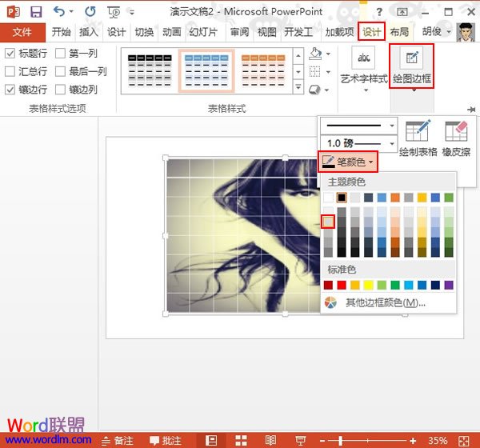Screen dimensions: 480x448
Task: Switch to the Transitions tab
Action: (x=144, y=32)
